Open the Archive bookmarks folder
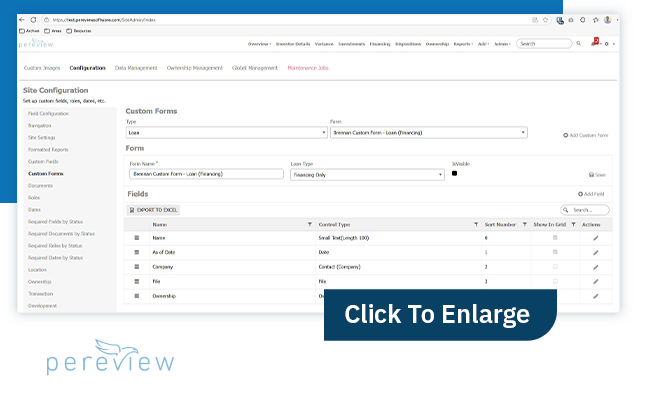The width and height of the screenshot is (647, 395). (x=29, y=31)
